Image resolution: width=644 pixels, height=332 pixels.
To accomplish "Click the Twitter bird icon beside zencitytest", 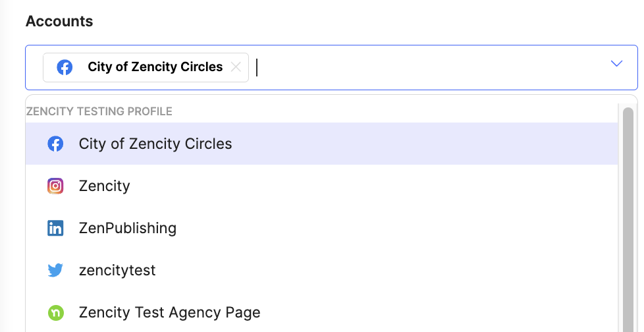I will click(x=55, y=270).
